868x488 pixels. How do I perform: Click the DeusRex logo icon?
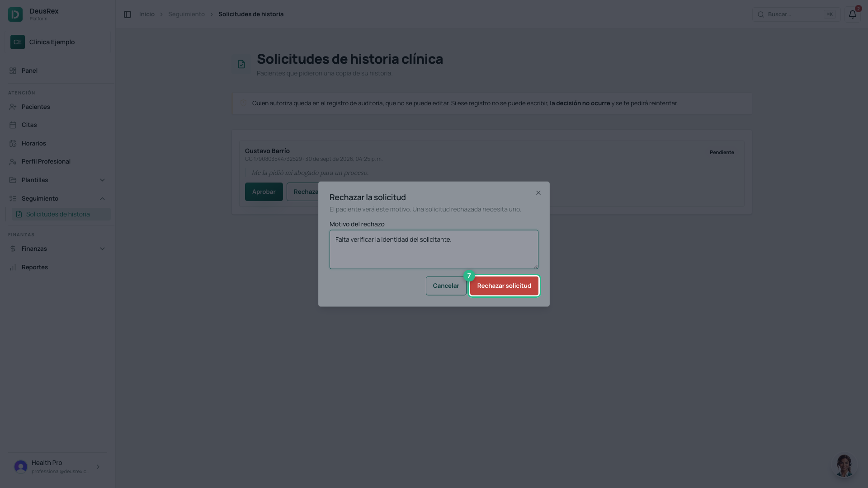click(15, 14)
